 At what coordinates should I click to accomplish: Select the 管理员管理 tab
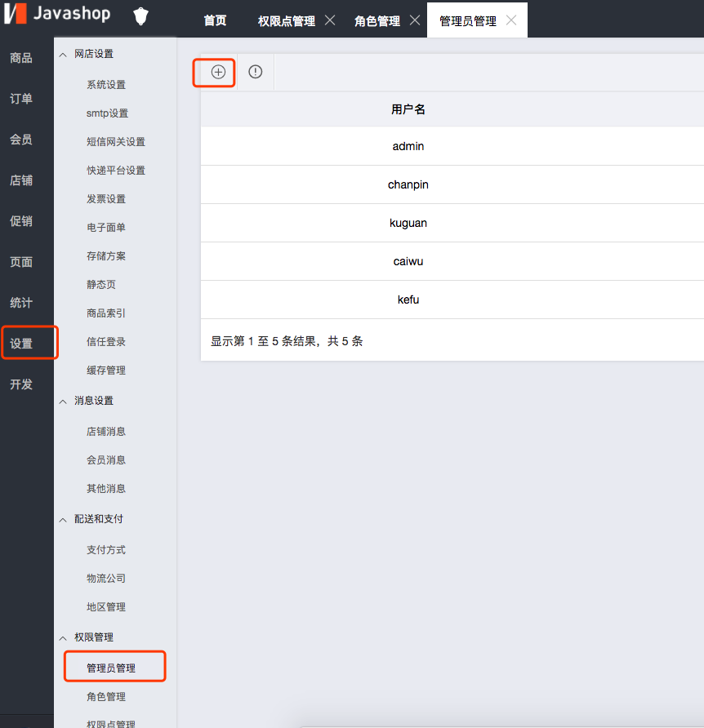467,21
